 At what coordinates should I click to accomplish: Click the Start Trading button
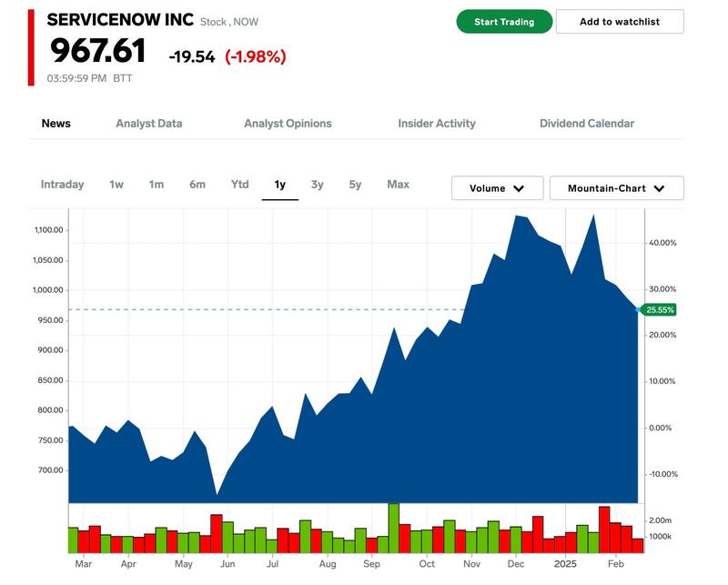coord(504,22)
